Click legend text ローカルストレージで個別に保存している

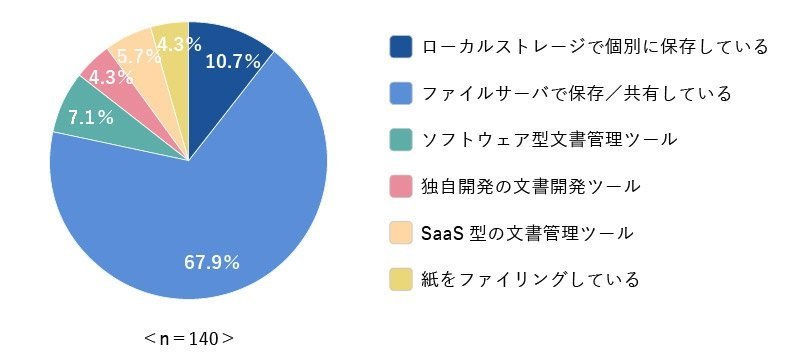(x=595, y=46)
